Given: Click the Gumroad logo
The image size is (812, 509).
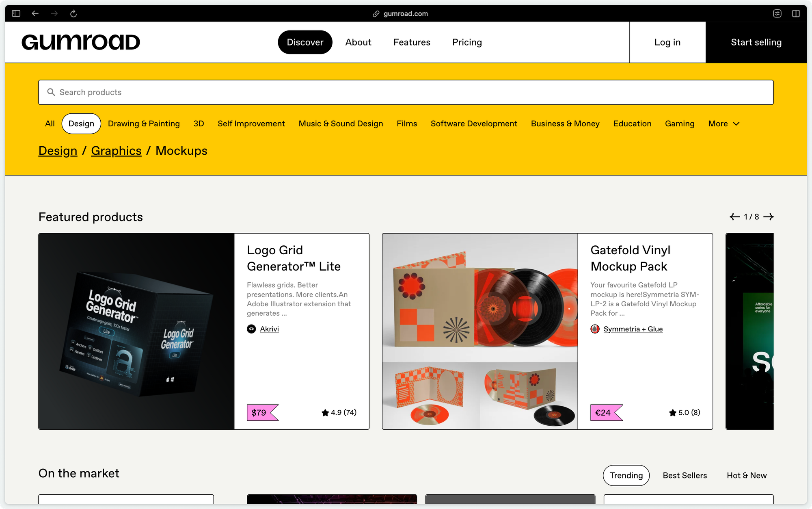Looking at the screenshot, I should tap(81, 42).
